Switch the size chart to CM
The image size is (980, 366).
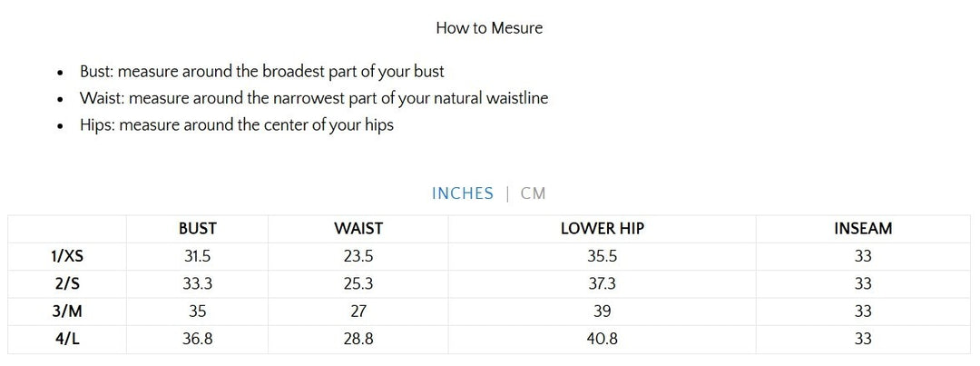[x=534, y=193]
